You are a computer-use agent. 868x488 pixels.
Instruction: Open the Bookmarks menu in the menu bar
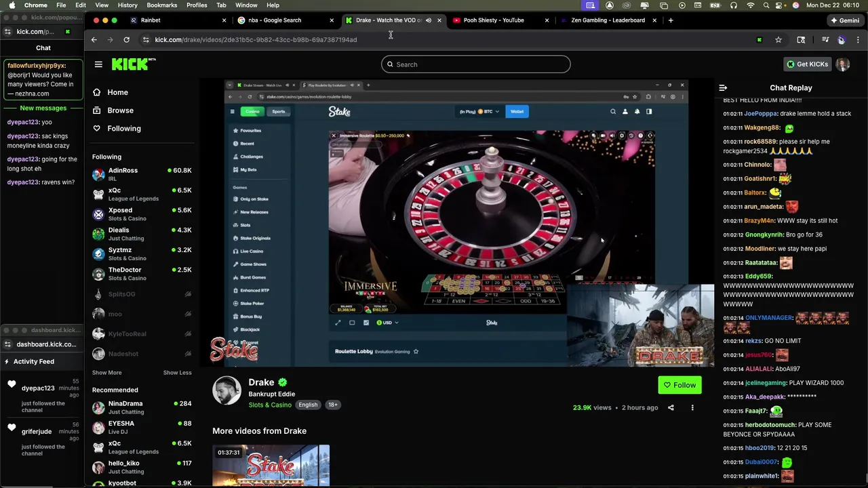161,5
